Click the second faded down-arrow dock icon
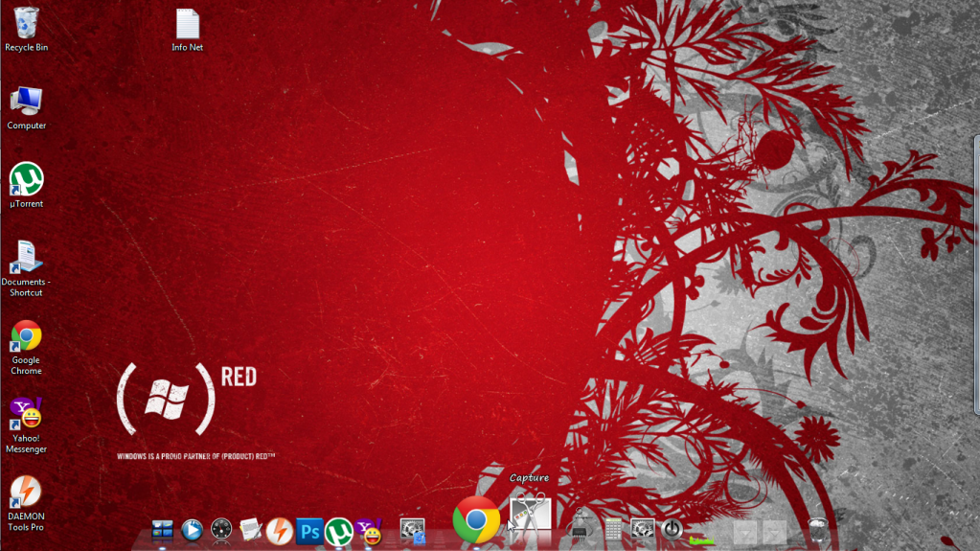This screenshot has height=551, width=980. tap(774, 532)
